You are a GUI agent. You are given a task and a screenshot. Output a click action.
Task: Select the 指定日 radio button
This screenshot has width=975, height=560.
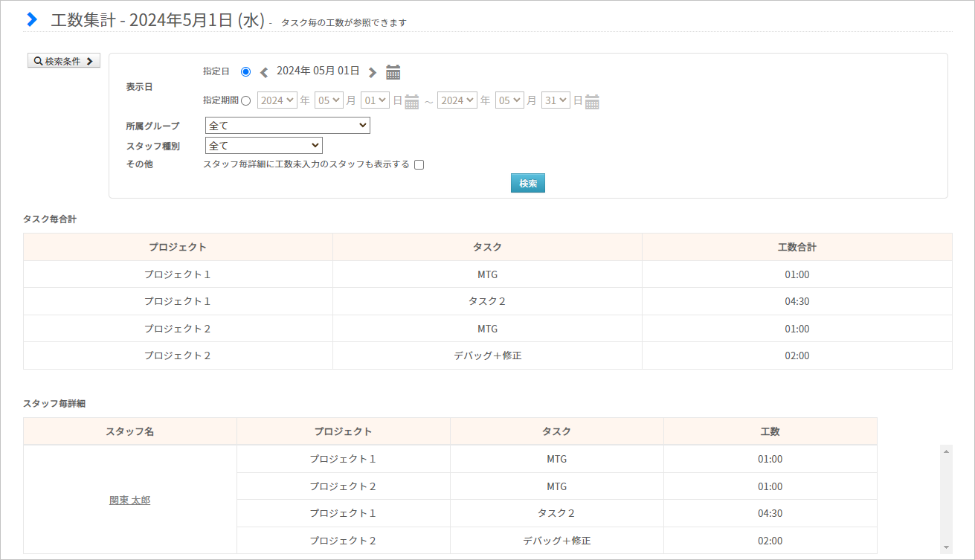[x=245, y=71]
